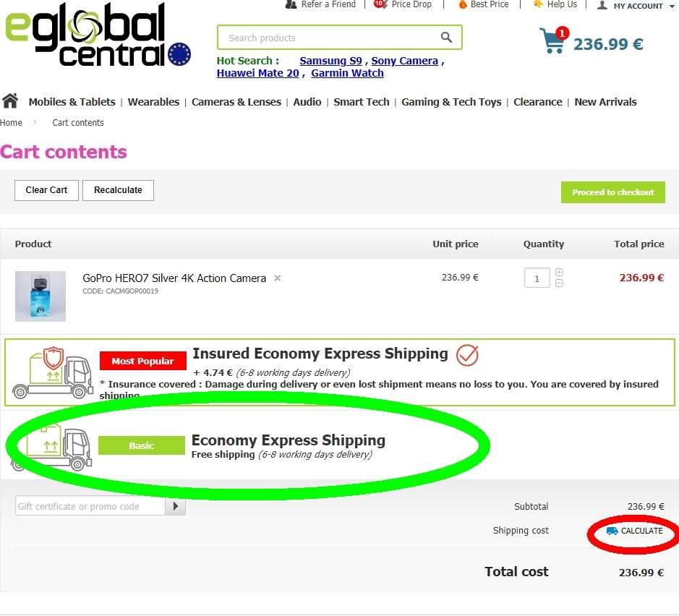Open Cameras & Lenses category
This screenshot has height=616, width=679.
[236, 102]
